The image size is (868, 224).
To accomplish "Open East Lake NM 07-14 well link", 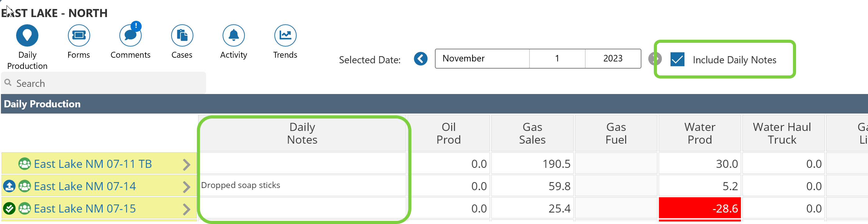I will [85, 186].
